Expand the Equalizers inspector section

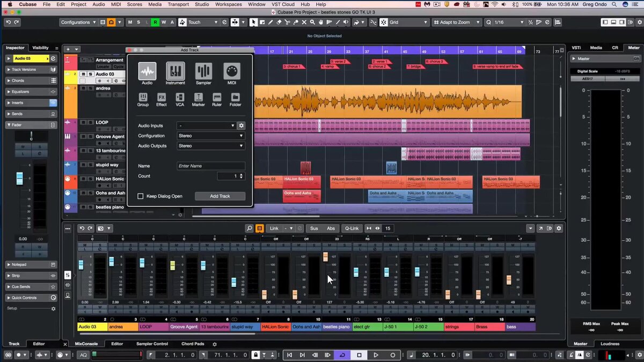[31, 92]
